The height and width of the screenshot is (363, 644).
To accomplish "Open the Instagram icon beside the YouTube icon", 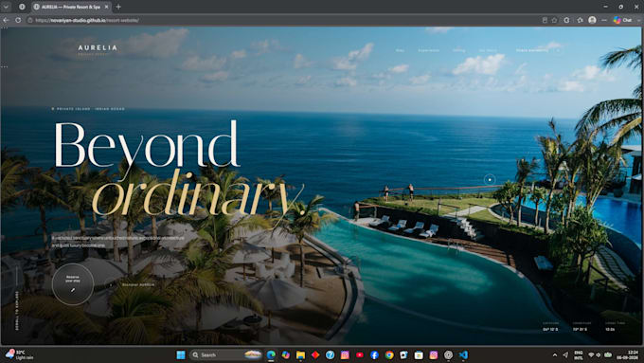I will (345, 354).
